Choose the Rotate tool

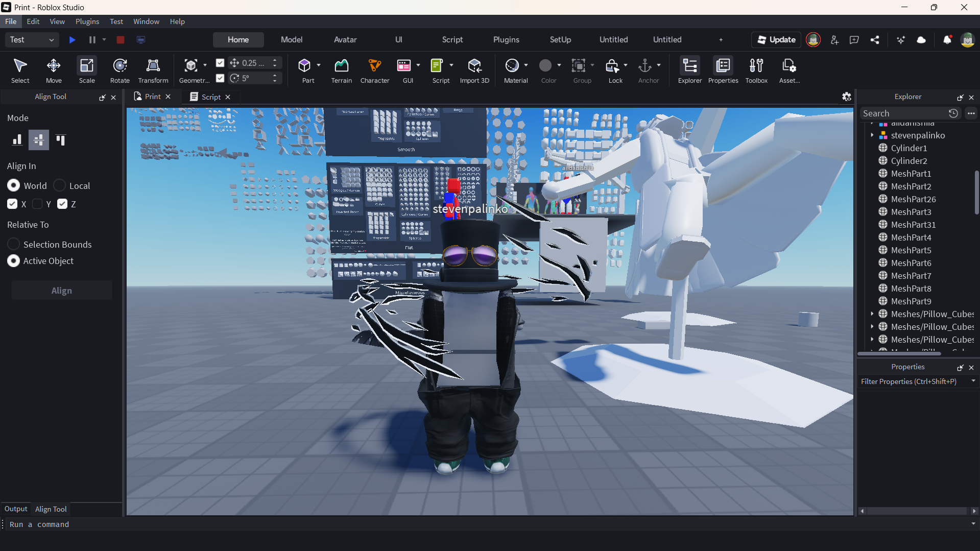[x=120, y=70]
